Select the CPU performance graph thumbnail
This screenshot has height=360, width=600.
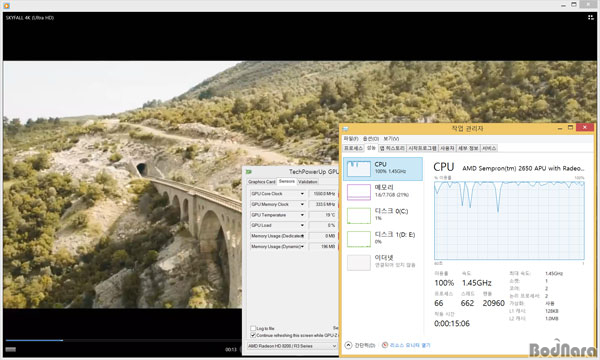point(359,169)
